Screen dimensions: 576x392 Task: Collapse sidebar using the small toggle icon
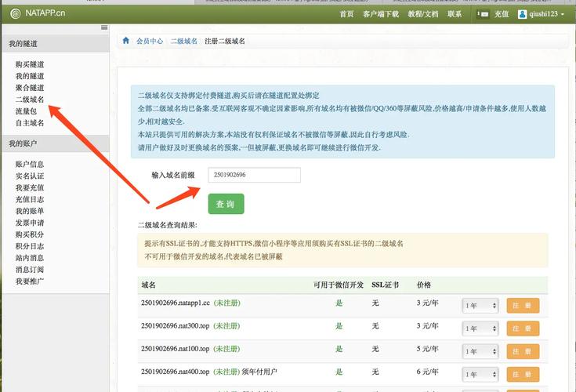coord(104,27)
